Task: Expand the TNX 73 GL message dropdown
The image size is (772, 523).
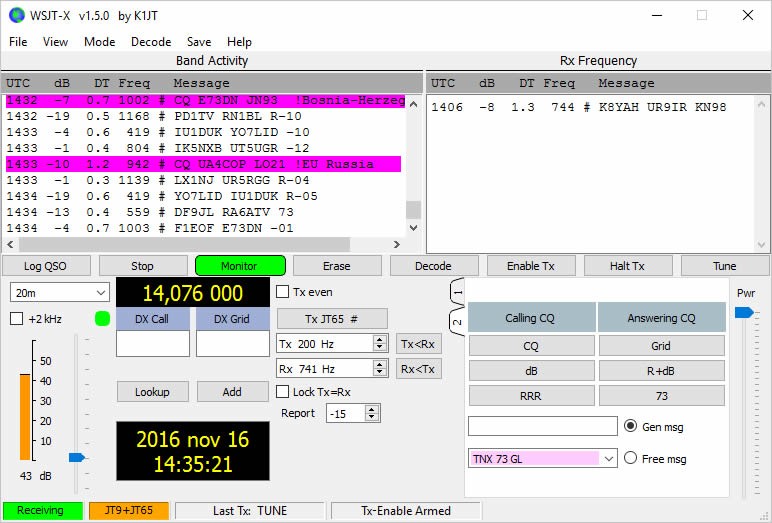Action: coord(609,458)
